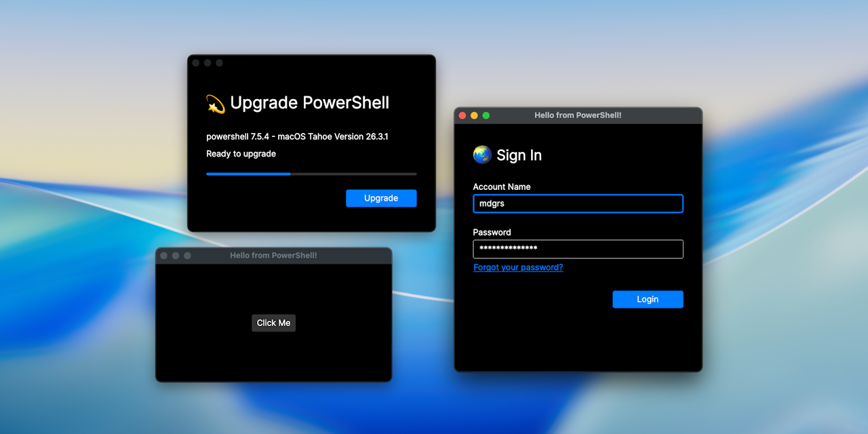The image size is (868, 434).
Task: Click the Login button in Sign In window
Action: (x=648, y=299)
